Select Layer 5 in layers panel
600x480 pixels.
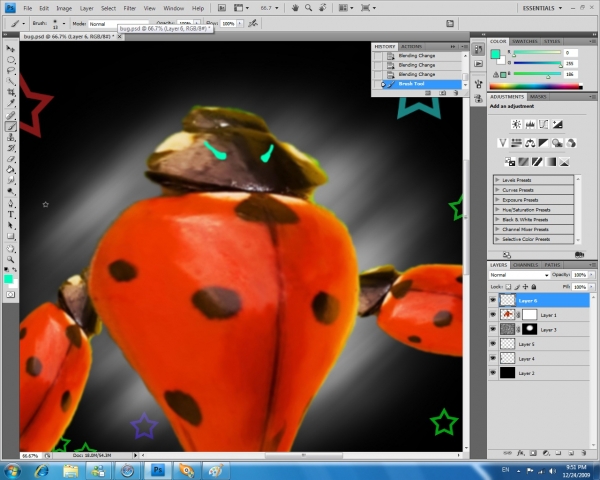point(540,344)
